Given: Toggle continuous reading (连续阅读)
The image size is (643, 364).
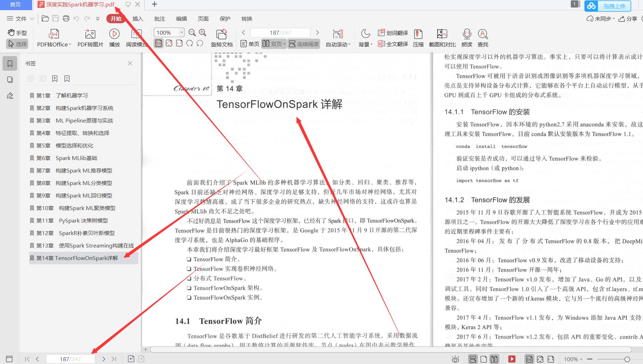Looking at the screenshot, I should click(304, 44).
